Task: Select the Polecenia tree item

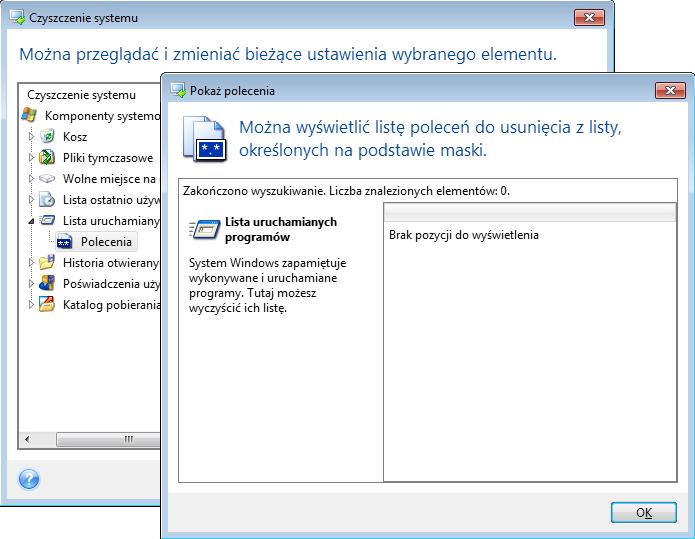Action: click(106, 242)
